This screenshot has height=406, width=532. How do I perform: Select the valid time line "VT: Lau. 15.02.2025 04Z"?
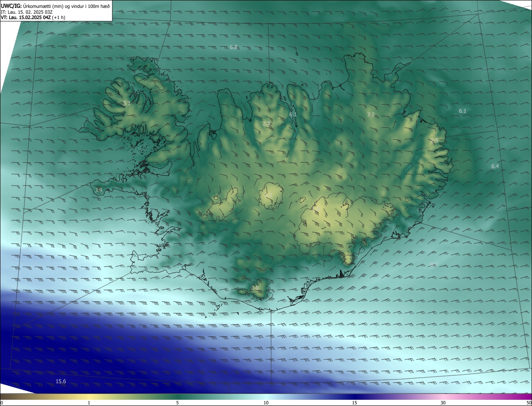[x=26, y=17]
